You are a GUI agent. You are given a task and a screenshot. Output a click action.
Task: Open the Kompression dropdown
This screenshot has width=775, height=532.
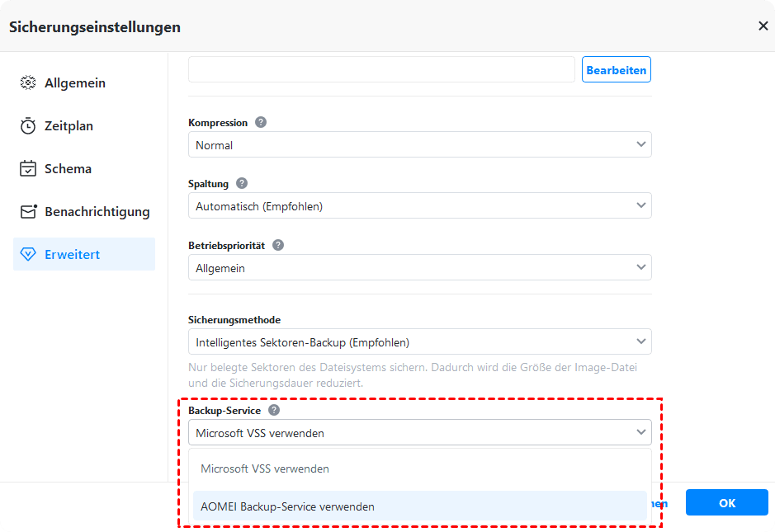(x=419, y=145)
